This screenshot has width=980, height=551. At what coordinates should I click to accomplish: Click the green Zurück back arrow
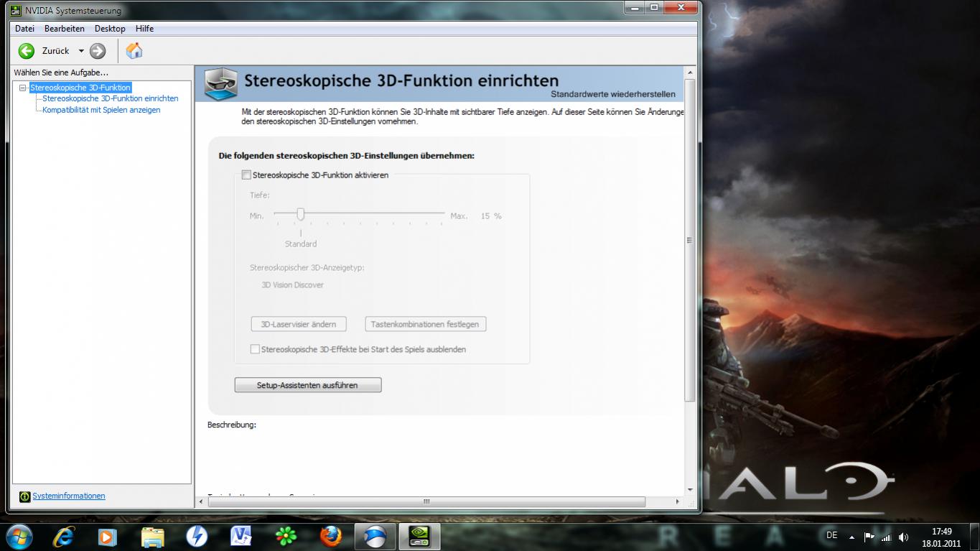[x=27, y=50]
